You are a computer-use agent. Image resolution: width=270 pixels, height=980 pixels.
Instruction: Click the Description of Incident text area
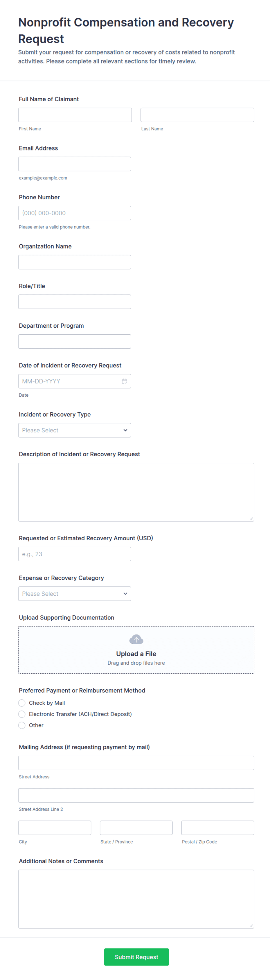tap(136, 492)
